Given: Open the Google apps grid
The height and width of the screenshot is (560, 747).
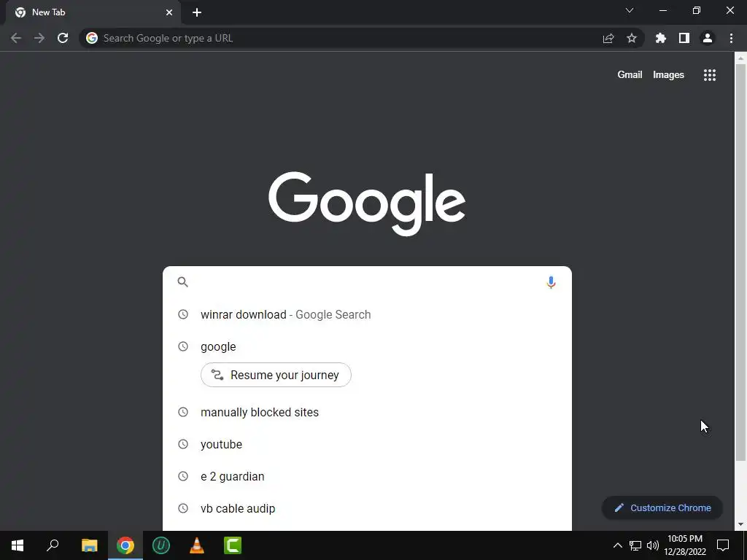Looking at the screenshot, I should point(710,75).
